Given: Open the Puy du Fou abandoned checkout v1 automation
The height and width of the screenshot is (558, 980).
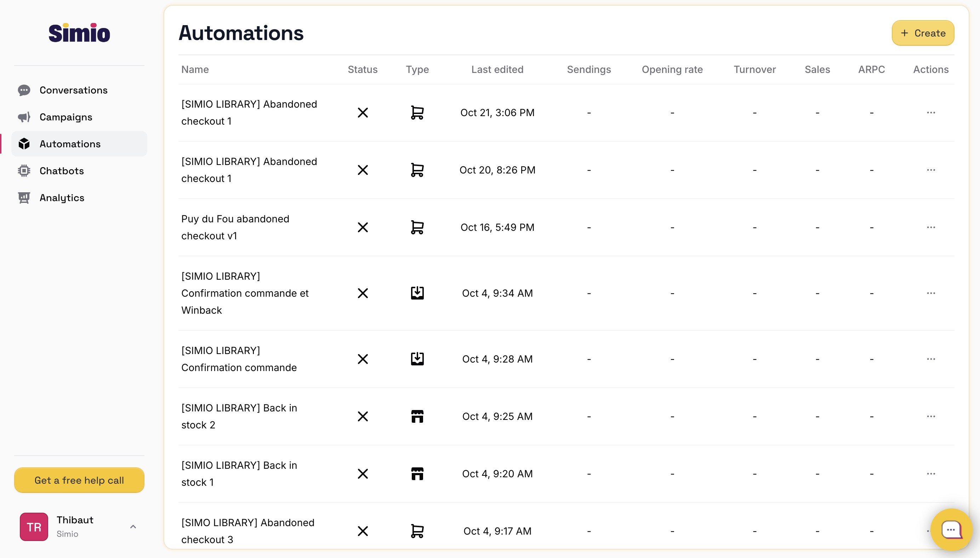Looking at the screenshot, I should (x=235, y=227).
